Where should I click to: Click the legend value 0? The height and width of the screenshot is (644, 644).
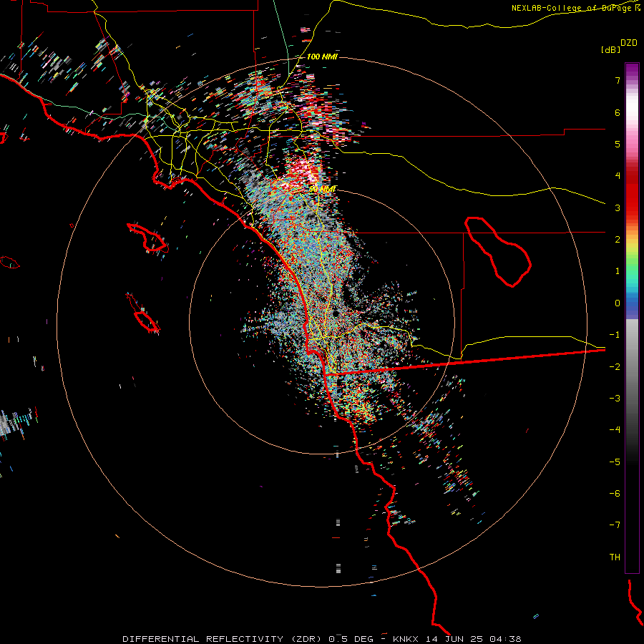click(618, 303)
